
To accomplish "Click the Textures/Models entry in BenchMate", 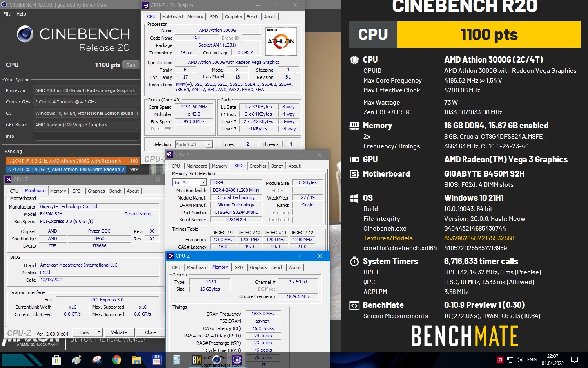I will pyautogui.click(x=388, y=238).
